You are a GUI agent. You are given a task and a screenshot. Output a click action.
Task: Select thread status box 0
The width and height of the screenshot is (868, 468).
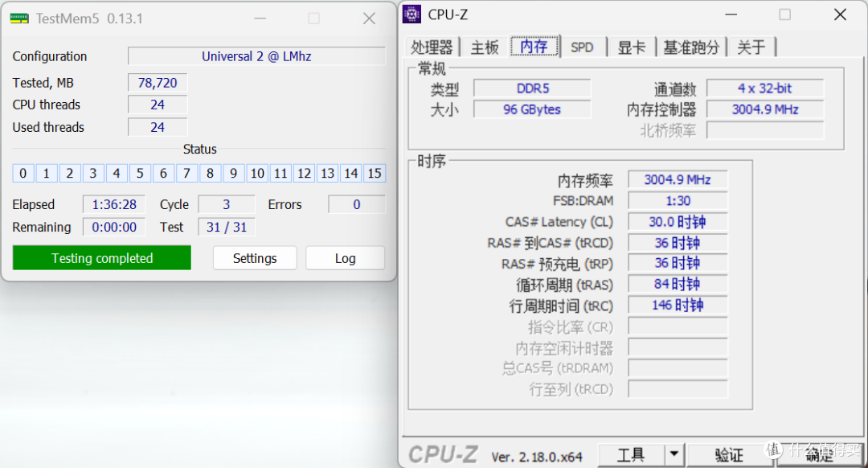pyautogui.click(x=23, y=174)
